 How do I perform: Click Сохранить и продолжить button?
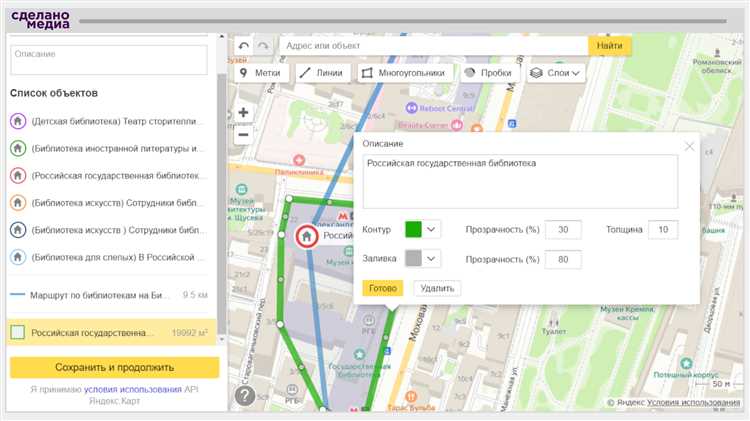point(114,367)
